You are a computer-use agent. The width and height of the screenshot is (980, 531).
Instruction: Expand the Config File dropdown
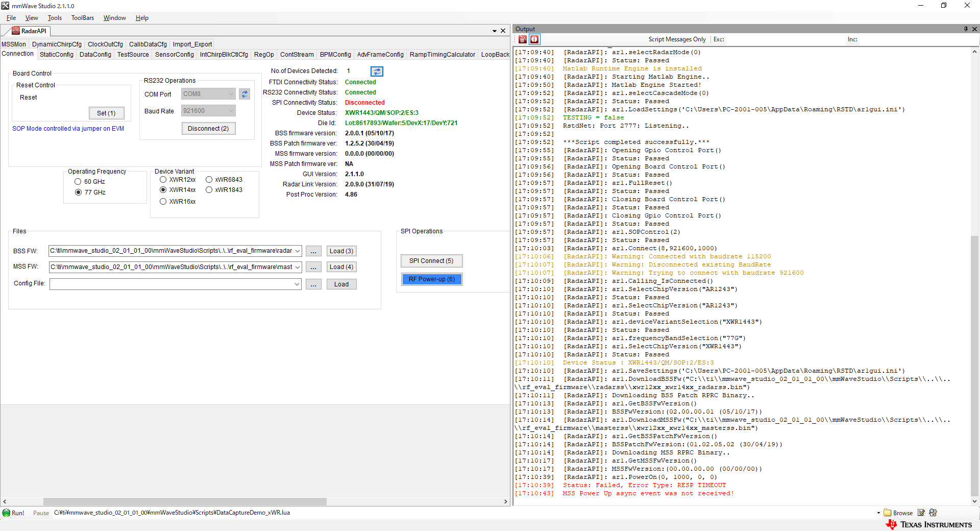click(x=297, y=284)
